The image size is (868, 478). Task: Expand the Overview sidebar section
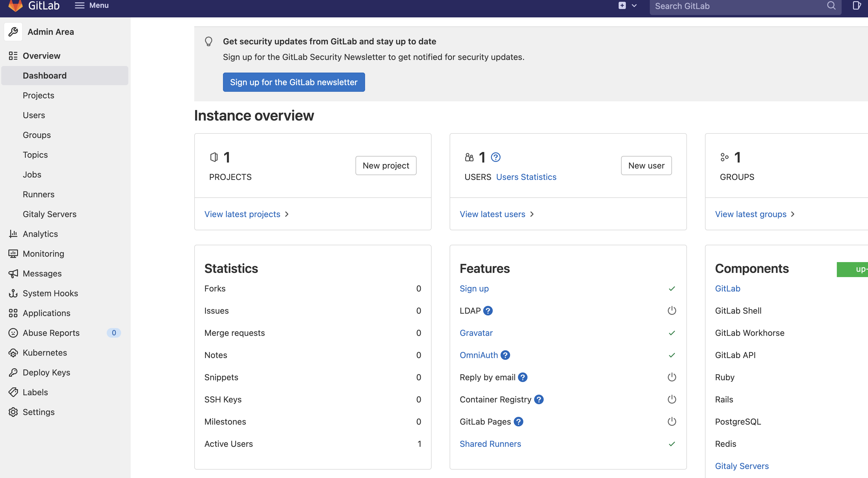41,55
